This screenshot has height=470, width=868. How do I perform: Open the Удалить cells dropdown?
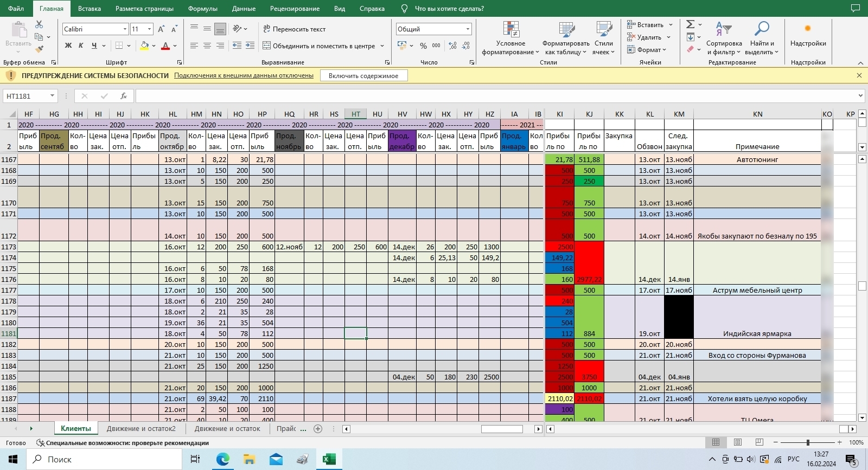pos(649,37)
